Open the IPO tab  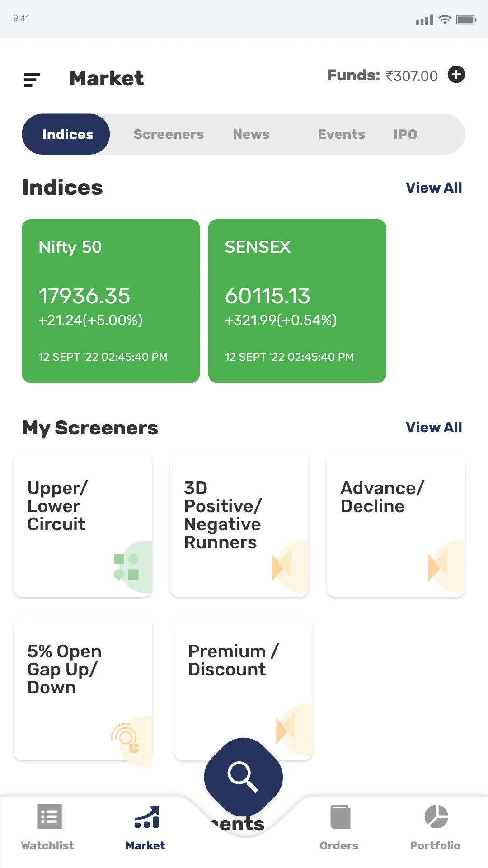pos(405,134)
